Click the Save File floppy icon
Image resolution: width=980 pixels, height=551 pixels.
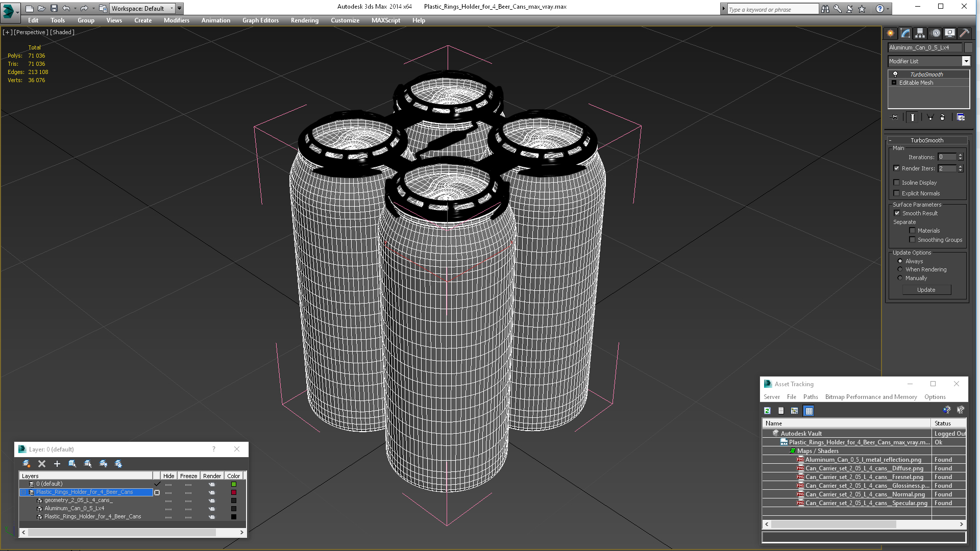[x=54, y=9]
